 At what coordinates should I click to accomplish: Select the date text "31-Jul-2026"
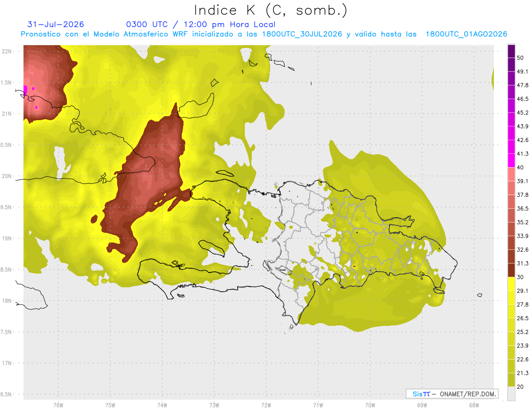[55, 24]
